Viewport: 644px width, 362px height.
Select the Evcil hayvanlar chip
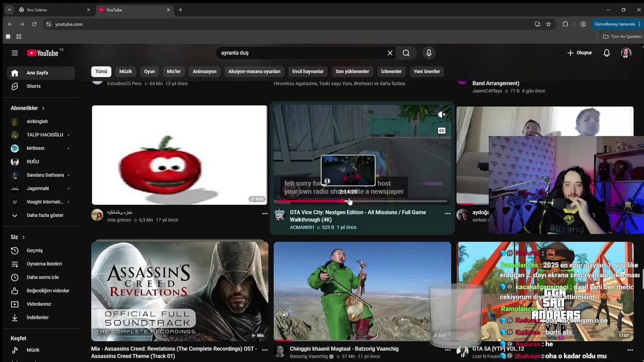pos(308,71)
